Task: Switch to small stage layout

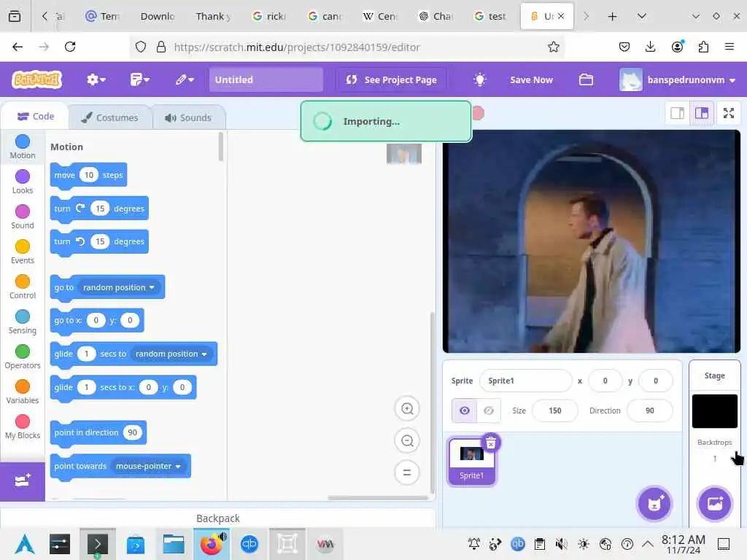Action: click(678, 113)
